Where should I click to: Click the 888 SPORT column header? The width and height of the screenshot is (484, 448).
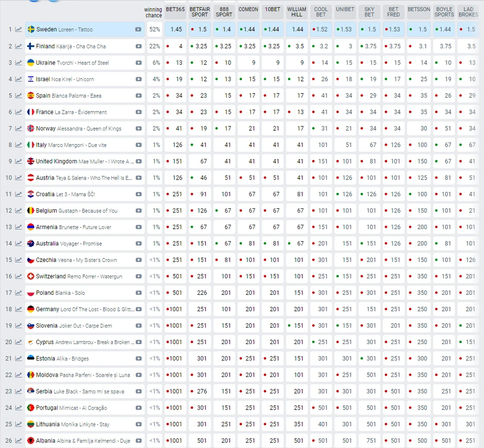coord(224,12)
